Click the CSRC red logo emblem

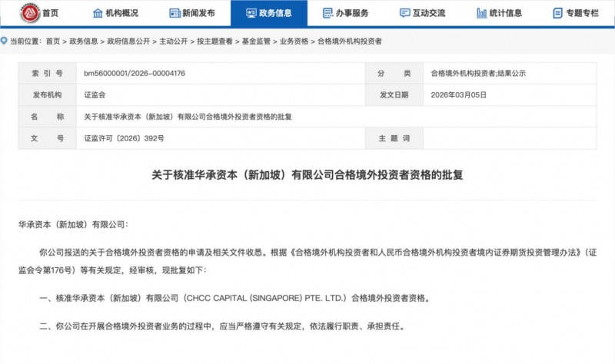[30, 13]
